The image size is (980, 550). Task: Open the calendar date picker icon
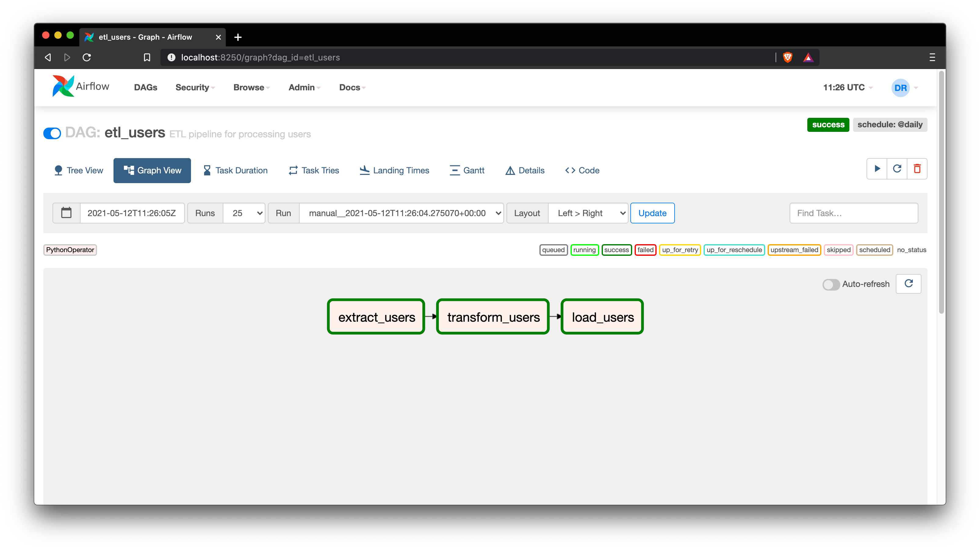click(66, 213)
